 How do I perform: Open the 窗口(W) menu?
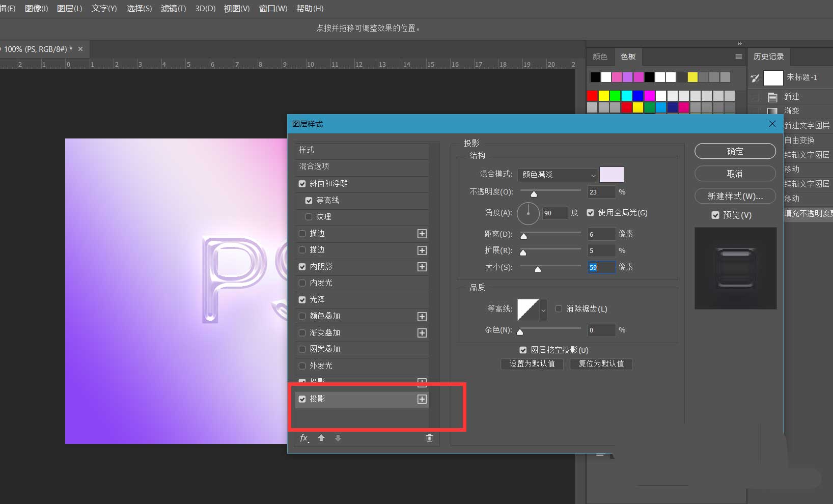[273, 9]
